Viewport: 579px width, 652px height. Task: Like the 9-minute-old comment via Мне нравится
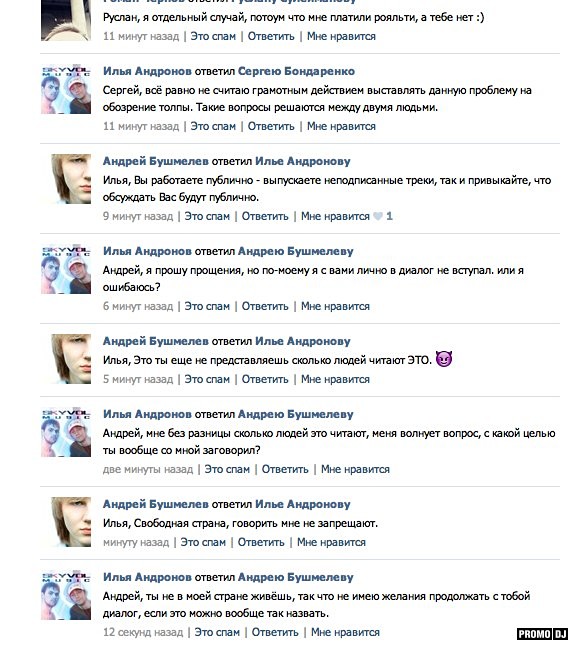(335, 216)
